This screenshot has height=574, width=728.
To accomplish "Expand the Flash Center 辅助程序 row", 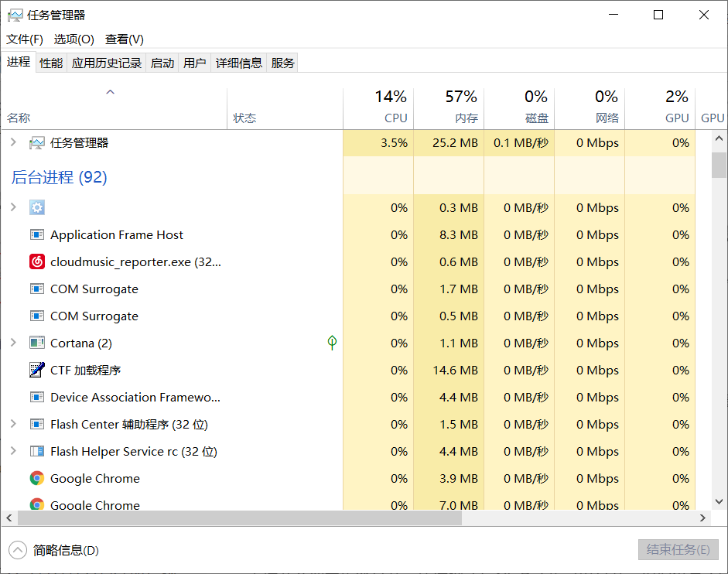I will [13, 423].
